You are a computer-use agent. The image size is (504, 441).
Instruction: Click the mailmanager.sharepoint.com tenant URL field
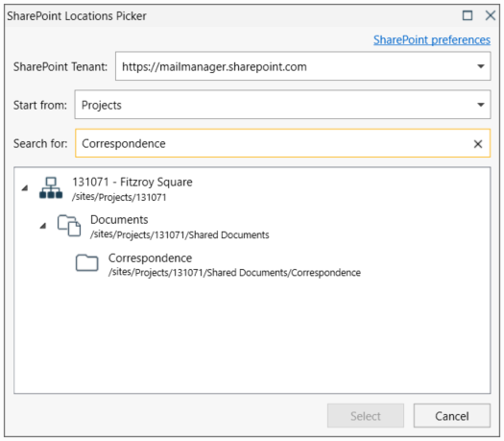[303, 66]
